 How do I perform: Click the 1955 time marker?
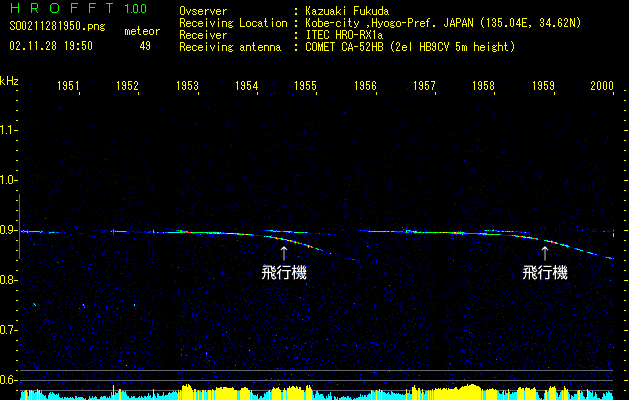click(x=306, y=87)
